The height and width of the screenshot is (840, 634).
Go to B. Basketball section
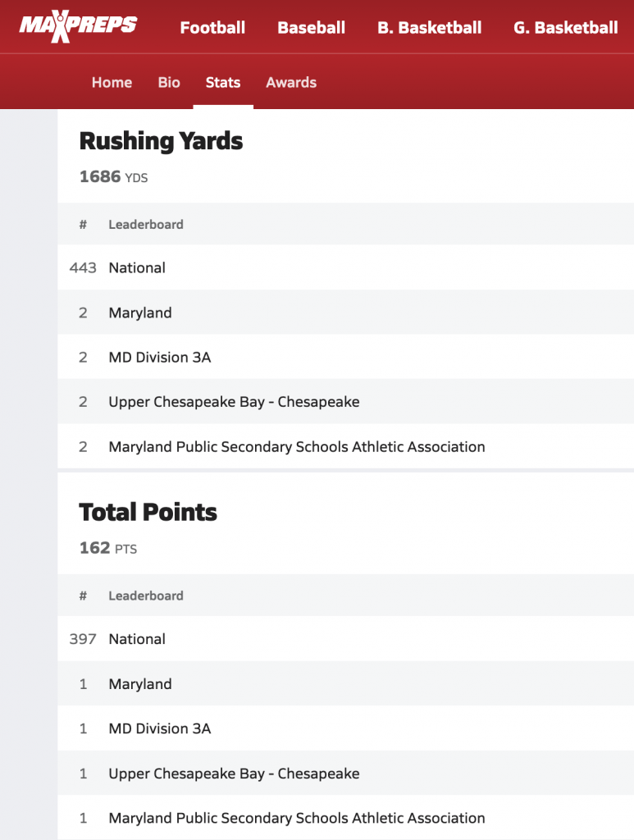click(429, 27)
